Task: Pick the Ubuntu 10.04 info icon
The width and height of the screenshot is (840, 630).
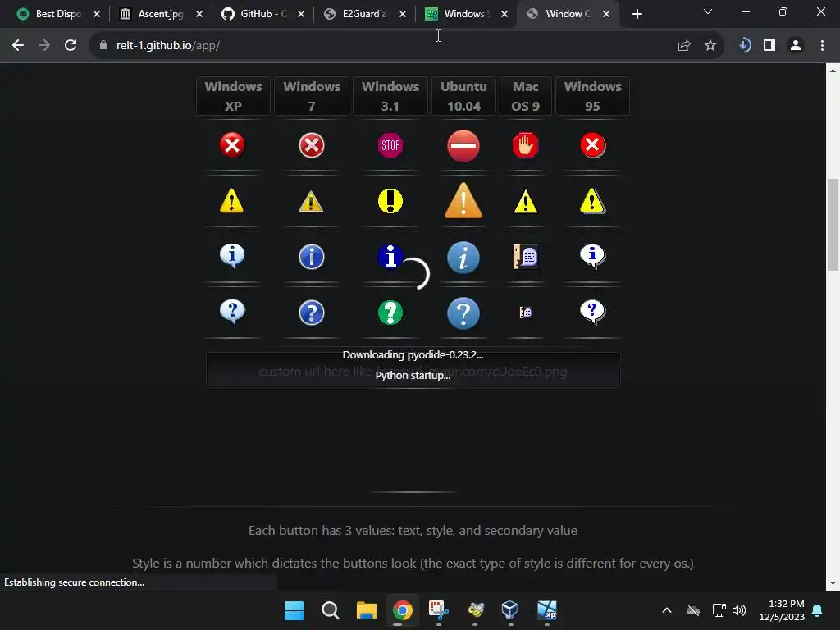Action: pos(463,257)
